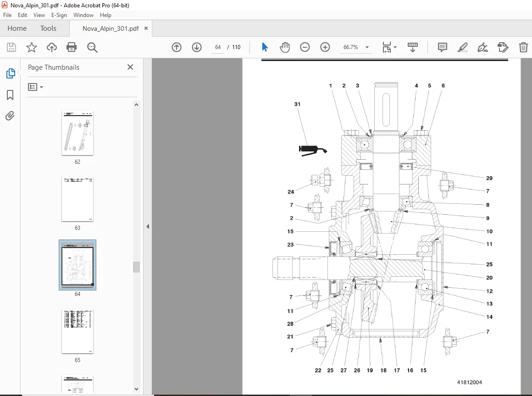Click part label 18 in diagram
532x396 pixels.
tap(383, 371)
